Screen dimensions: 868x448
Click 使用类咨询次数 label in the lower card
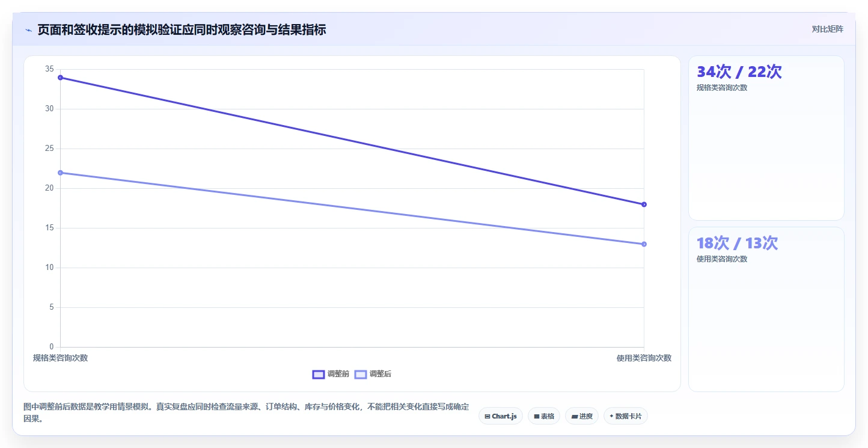[722, 259]
